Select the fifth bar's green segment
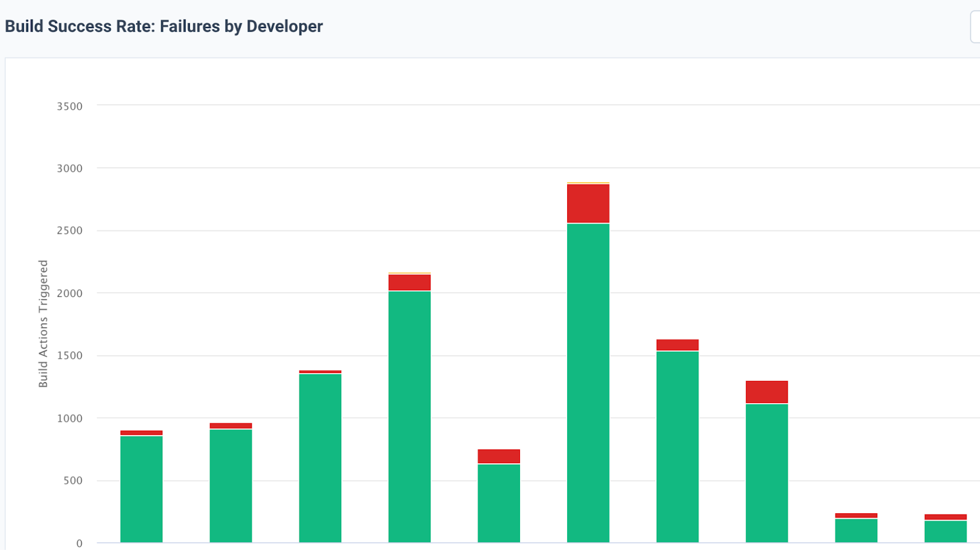980x550 pixels. 499,503
